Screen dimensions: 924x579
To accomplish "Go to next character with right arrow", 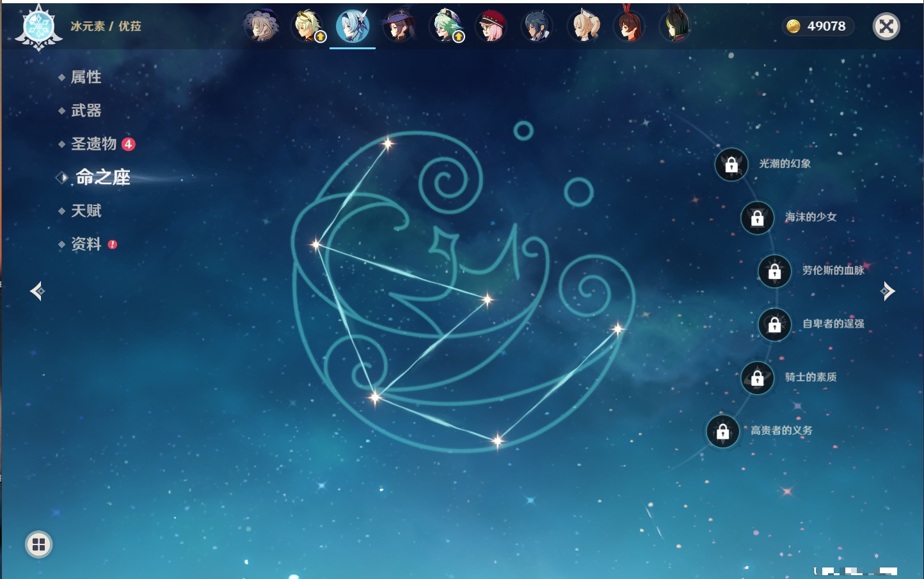I will 888,291.
